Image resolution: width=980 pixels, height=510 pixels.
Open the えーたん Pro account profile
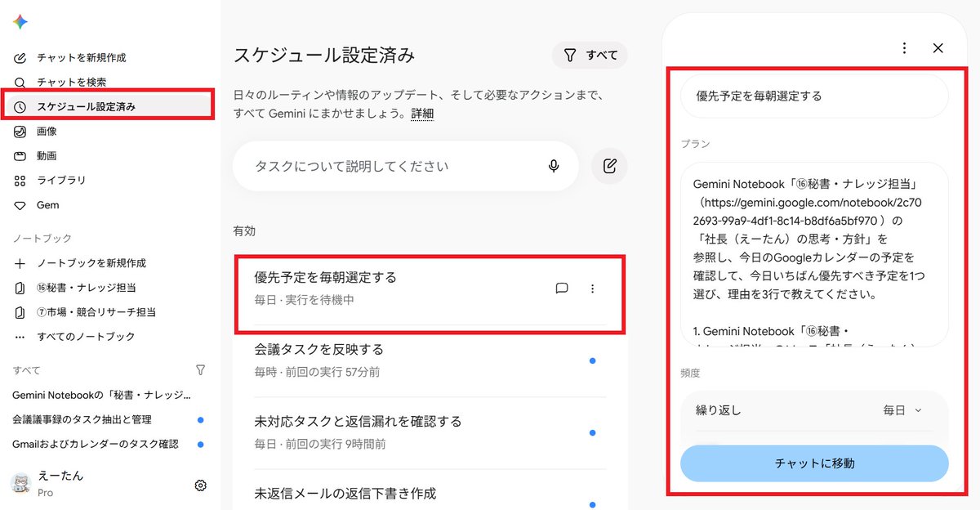[49, 484]
